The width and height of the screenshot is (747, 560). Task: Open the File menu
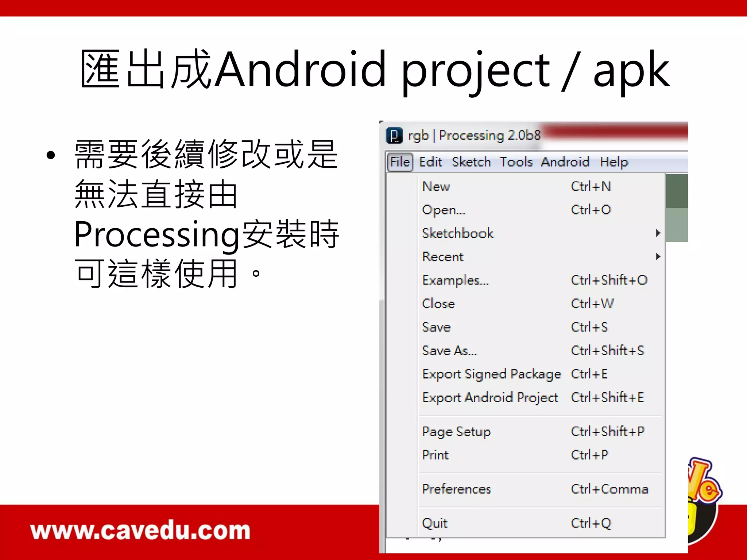[400, 162]
